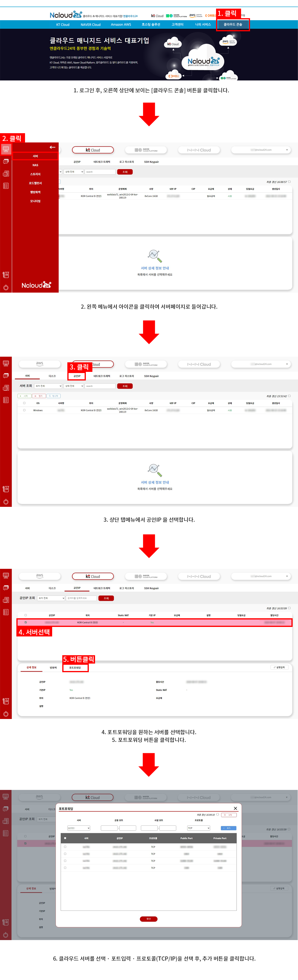
Task: Click refresh icon beside update time 16:00:57
Action: click(289, 182)
